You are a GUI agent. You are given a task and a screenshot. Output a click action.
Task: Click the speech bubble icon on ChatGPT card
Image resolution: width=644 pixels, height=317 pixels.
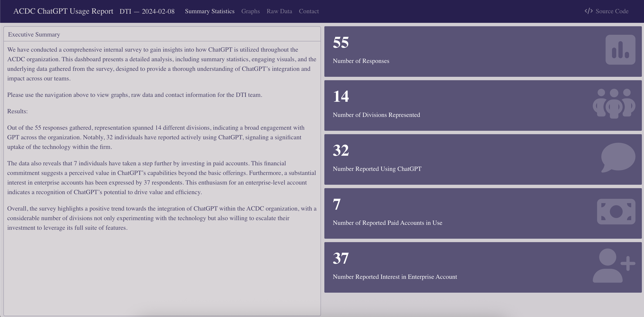pos(618,158)
